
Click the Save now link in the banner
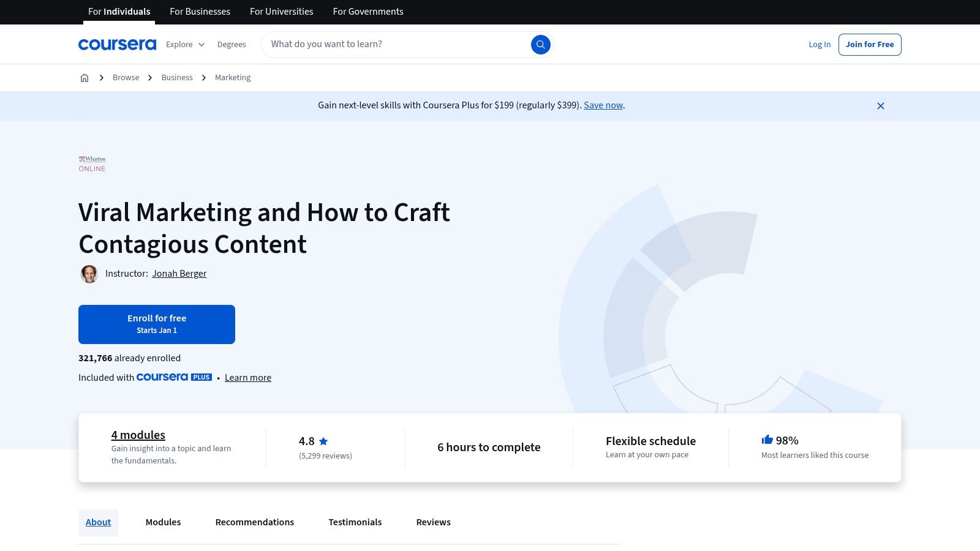(603, 105)
